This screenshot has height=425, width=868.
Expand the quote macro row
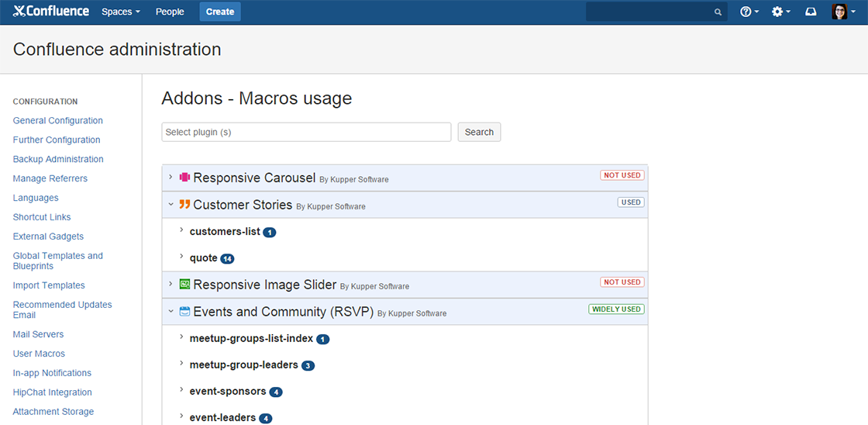[181, 257]
